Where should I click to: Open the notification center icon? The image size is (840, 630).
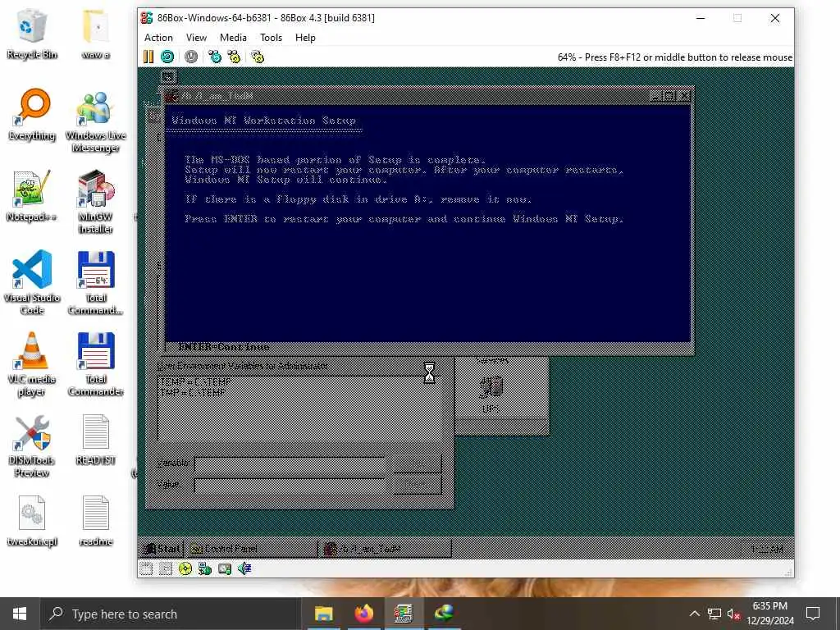point(813,614)
